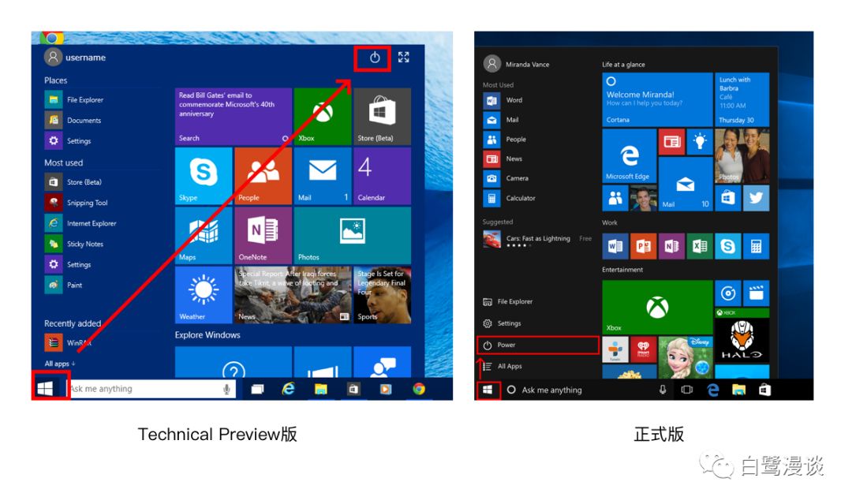This screenshot has height=504, width=852.
Task: Launch PowerPoint in the Work group
Action: (644, 247)
